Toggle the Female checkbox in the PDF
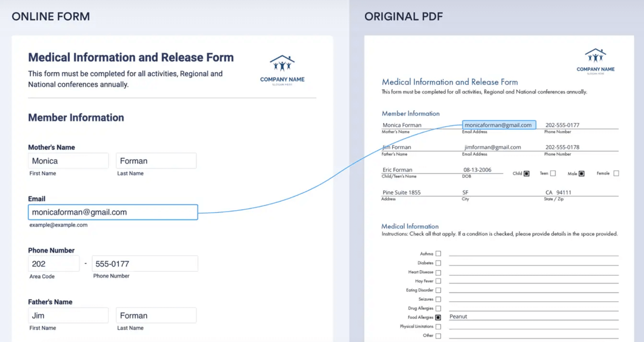The image size is (644, 342). 616,173
